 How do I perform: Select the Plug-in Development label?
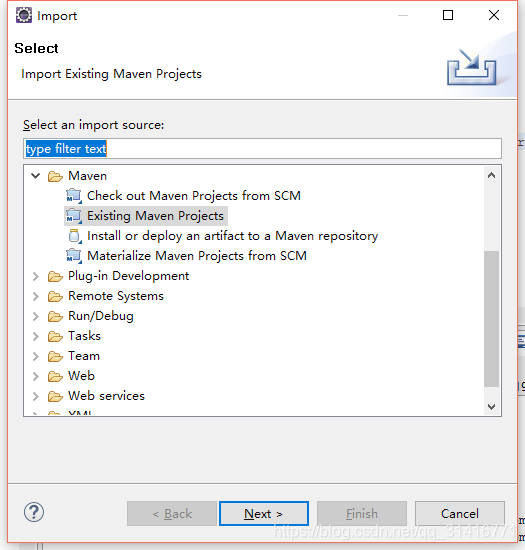coord(128,276)
